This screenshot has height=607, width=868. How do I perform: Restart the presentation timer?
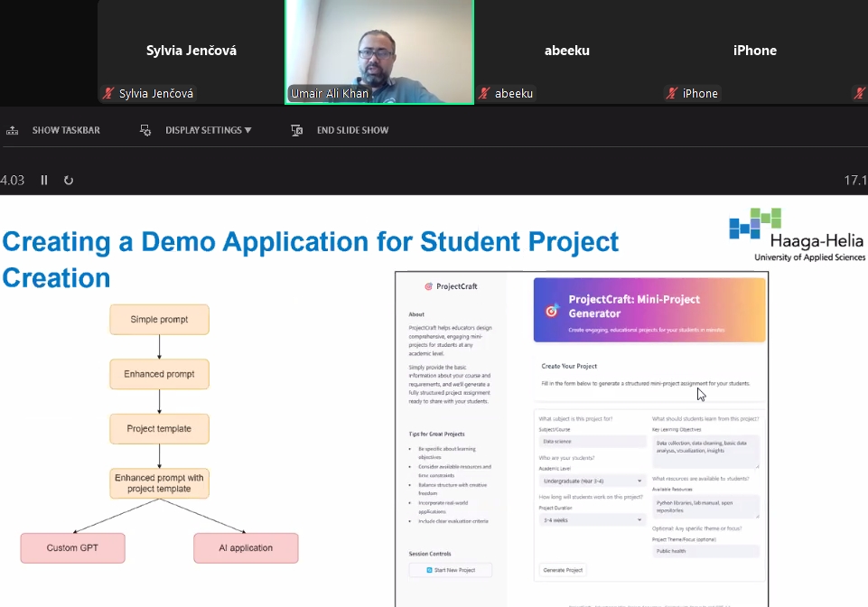point(68,180)
